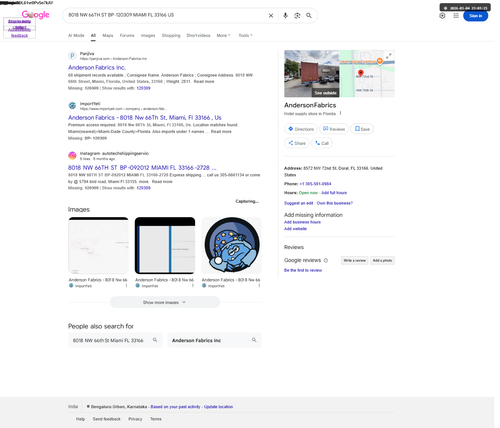Open quick settings gear icon
This screenshot has height=428, width=500.
442,16
